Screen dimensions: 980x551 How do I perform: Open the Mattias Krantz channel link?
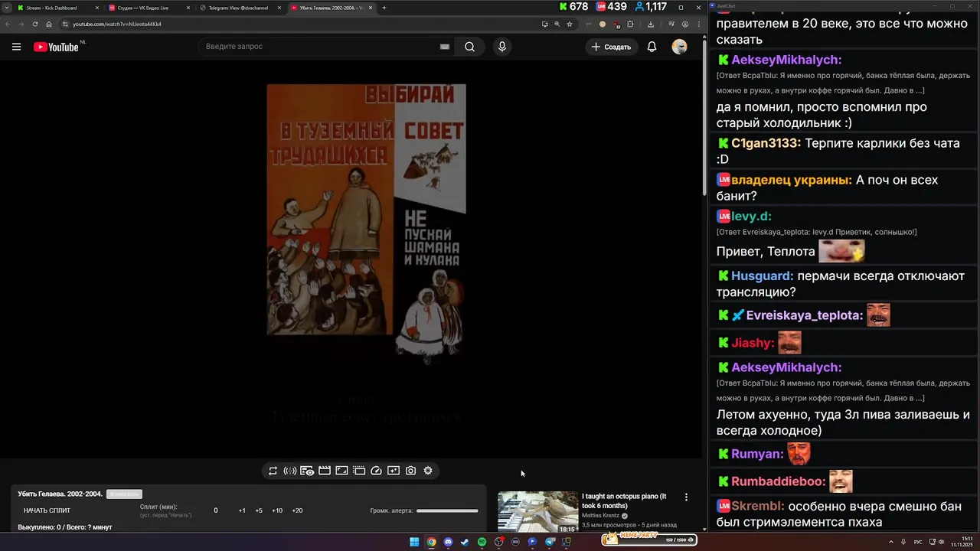coord(600,516)
